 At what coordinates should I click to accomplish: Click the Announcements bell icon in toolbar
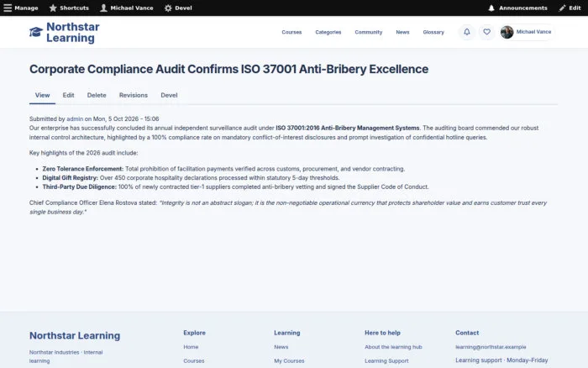pyautogui.click(x=491, y=8)
